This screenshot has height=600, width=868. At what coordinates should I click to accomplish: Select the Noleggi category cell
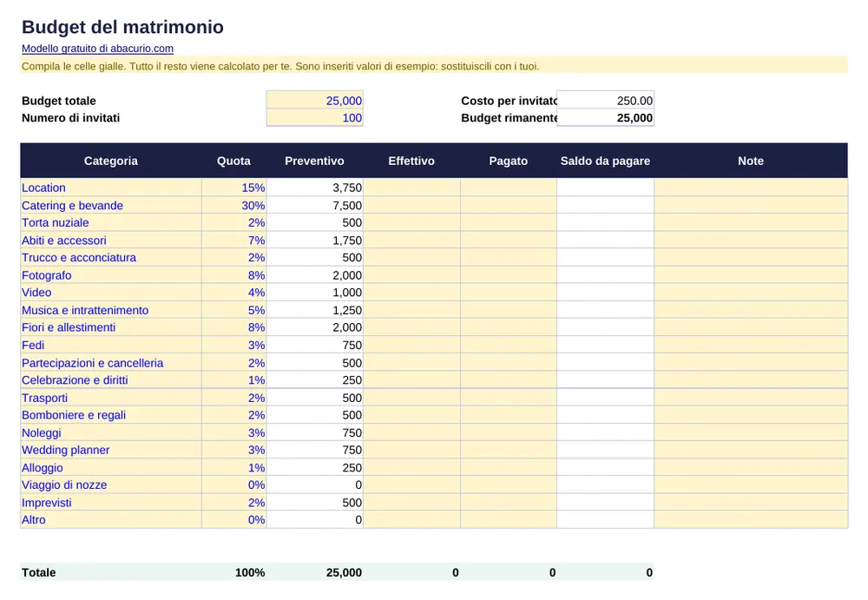[x=111, y=432]
